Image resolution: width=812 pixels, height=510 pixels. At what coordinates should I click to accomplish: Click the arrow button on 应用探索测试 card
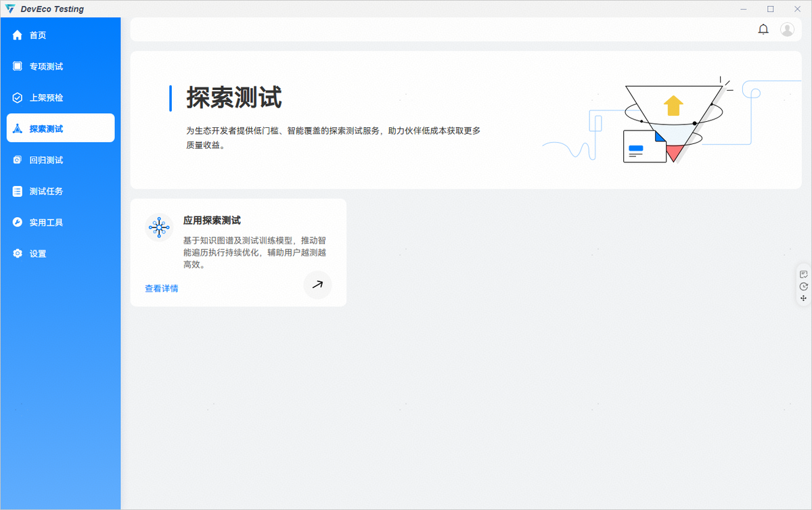click(x=317, y=285)
